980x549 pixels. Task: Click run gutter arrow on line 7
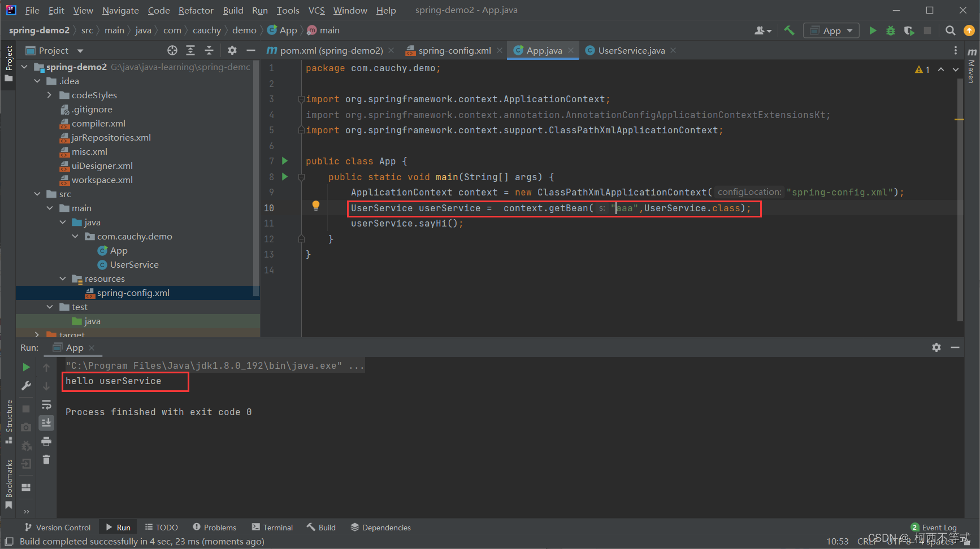[285, 161]
